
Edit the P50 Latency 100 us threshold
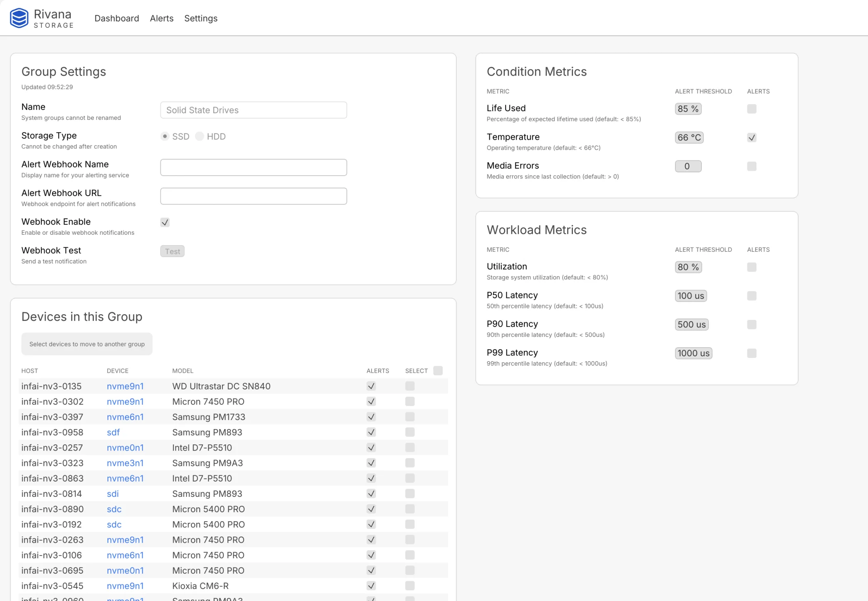tap(691, 296)
